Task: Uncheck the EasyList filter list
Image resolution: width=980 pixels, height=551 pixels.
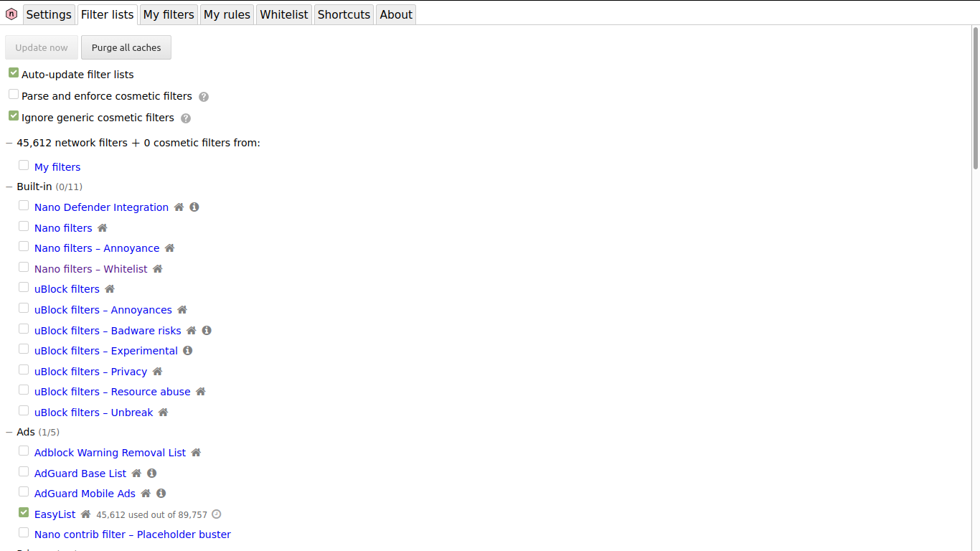Action: click(23, 512)
